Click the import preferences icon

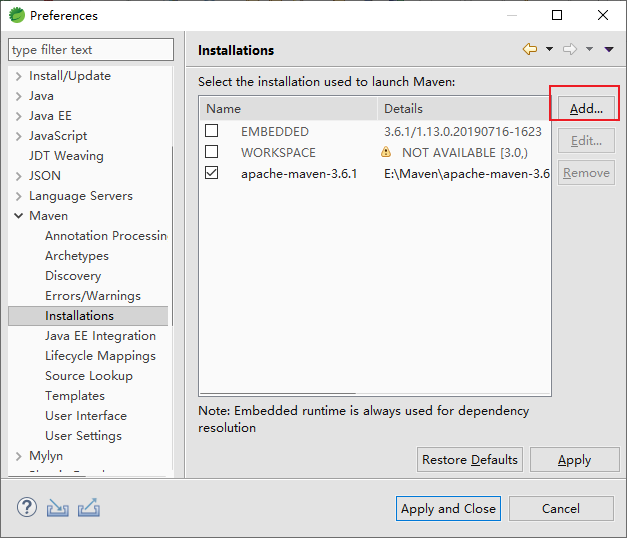point(58,508)
